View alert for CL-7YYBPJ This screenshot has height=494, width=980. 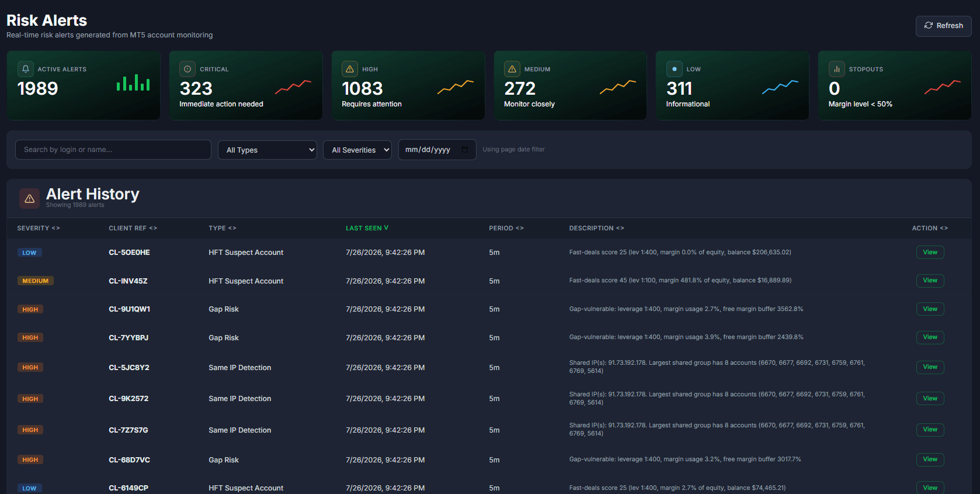(x=930, y=337)
